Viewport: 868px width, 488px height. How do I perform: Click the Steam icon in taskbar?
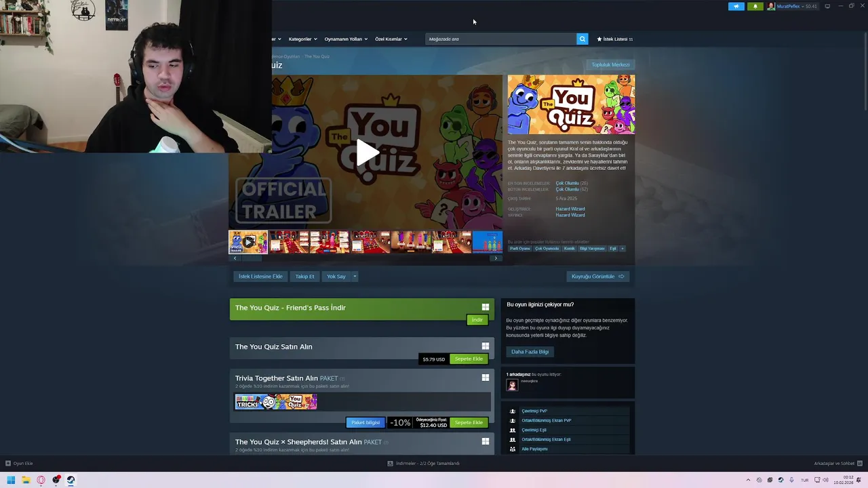[x=71, y=481]
